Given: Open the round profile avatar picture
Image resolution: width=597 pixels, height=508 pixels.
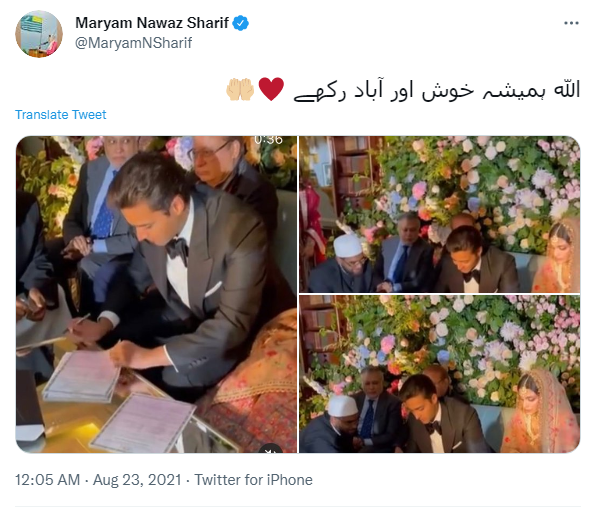Looking at the screenshot, I should point(39,34).
